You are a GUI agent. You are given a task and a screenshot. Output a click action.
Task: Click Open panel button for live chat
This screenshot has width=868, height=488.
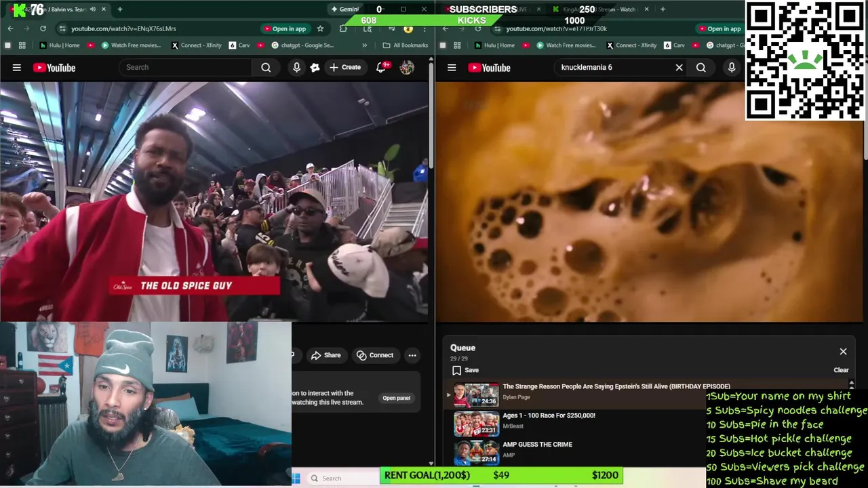(396, 398)
